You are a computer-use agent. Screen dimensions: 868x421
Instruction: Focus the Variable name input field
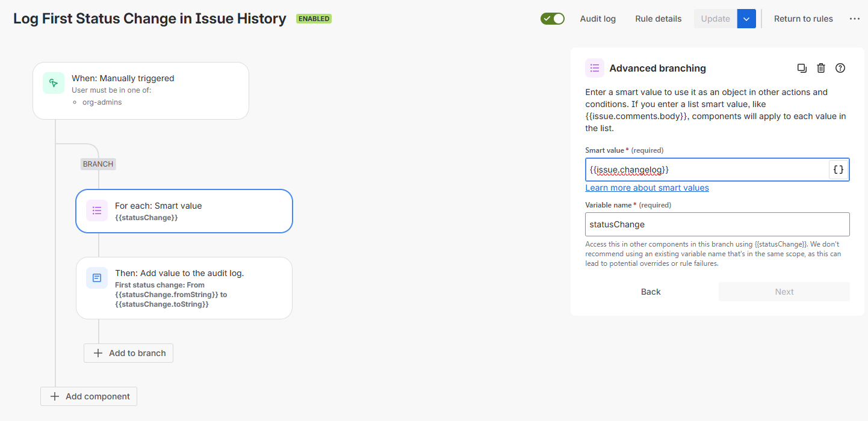(717, 224)
